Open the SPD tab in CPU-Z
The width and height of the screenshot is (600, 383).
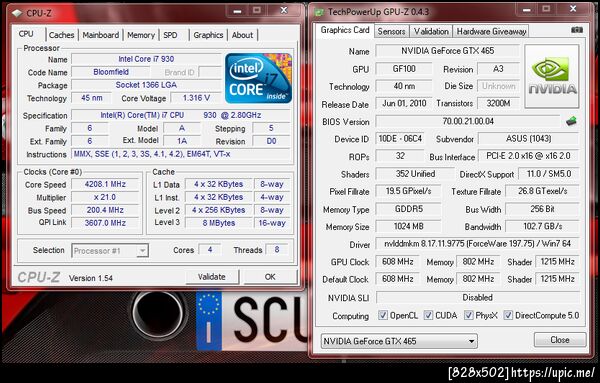[x=170, y=35]
